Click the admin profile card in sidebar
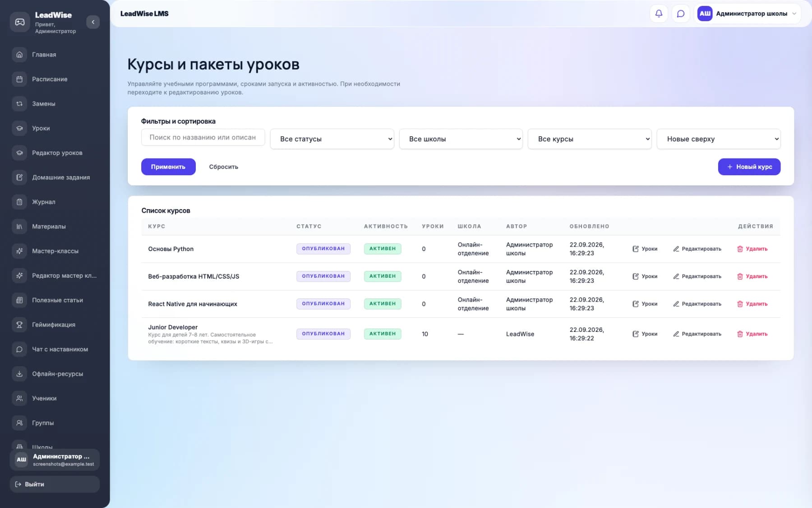Image resolution: width=812 pixels, height=508 pixels. pyautogui.click(x=55, y=460)
